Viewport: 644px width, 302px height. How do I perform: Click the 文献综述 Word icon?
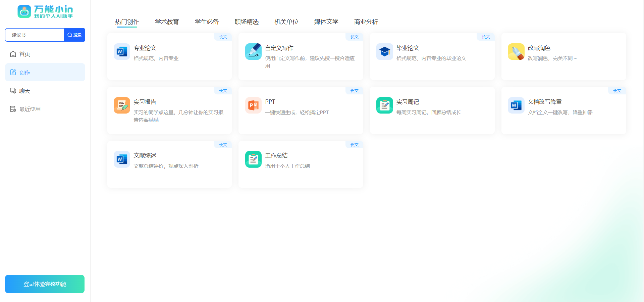point(122,159)
